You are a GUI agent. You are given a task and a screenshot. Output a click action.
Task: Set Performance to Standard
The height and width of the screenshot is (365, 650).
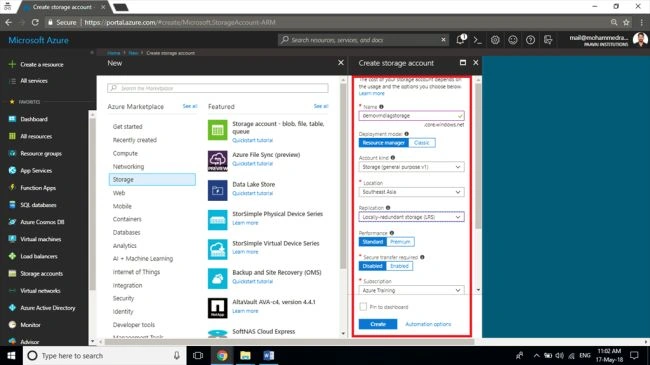(373, 241)
